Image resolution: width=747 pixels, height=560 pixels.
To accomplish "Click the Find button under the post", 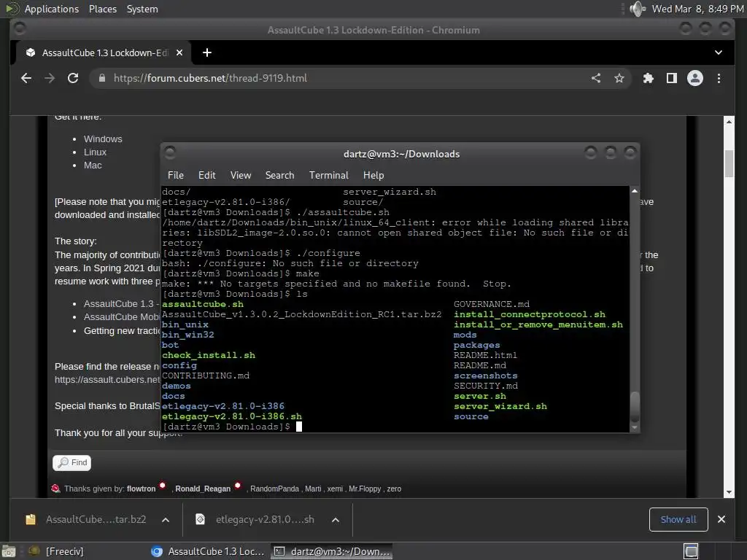I will coord(72,462).
